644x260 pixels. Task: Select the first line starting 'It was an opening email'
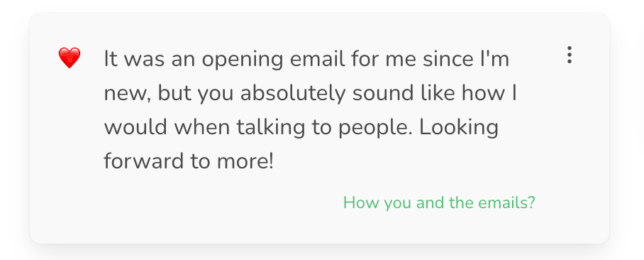coord(306,60)
